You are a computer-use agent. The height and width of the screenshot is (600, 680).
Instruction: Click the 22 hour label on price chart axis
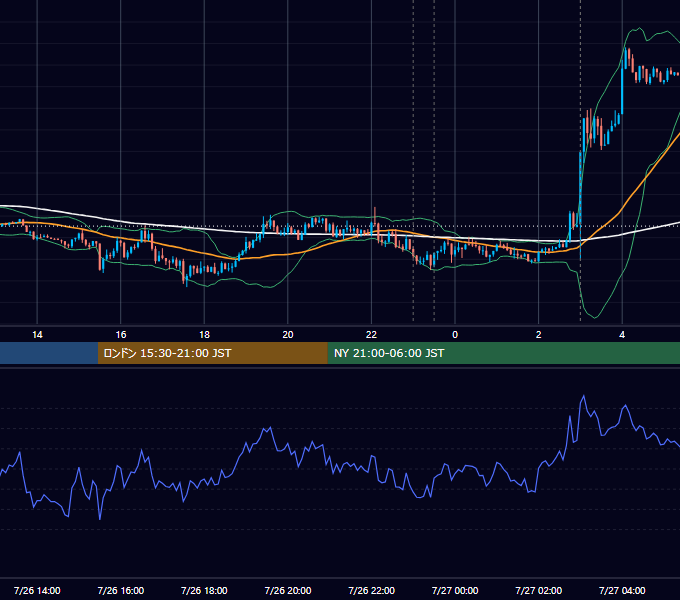371,335
